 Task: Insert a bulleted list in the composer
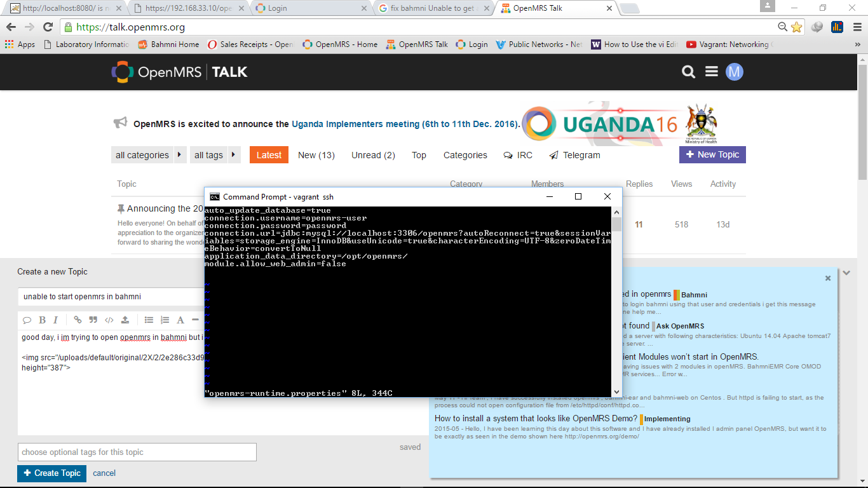coord(149,320)
